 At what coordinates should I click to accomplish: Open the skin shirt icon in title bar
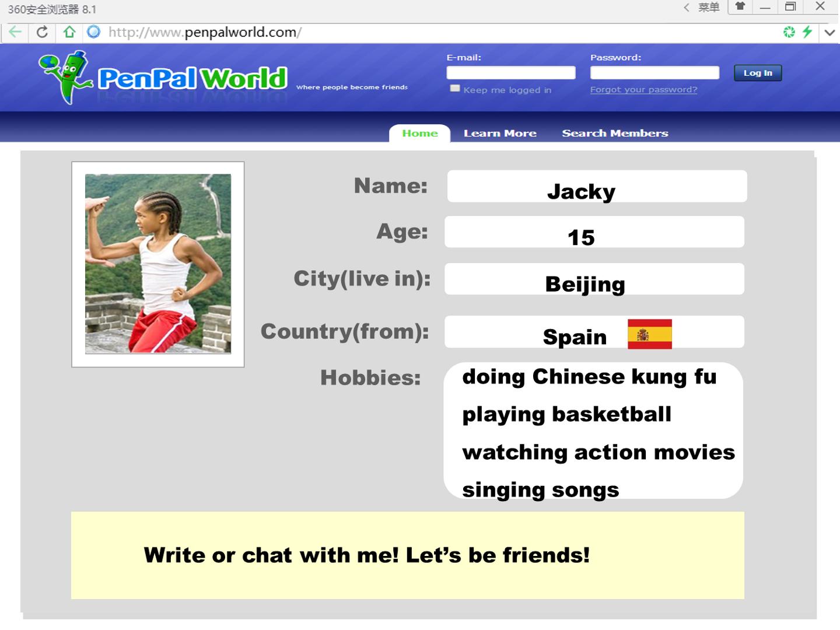coord(740,7)
